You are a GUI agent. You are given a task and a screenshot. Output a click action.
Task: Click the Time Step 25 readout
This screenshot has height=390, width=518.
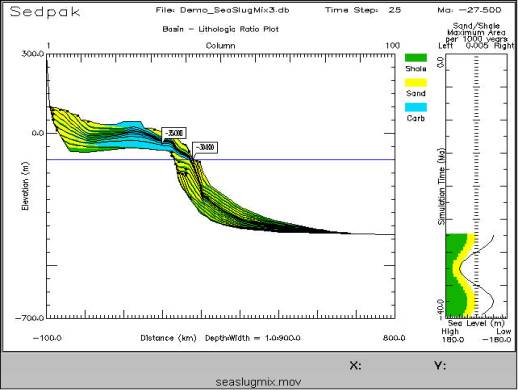pos(363,10)
